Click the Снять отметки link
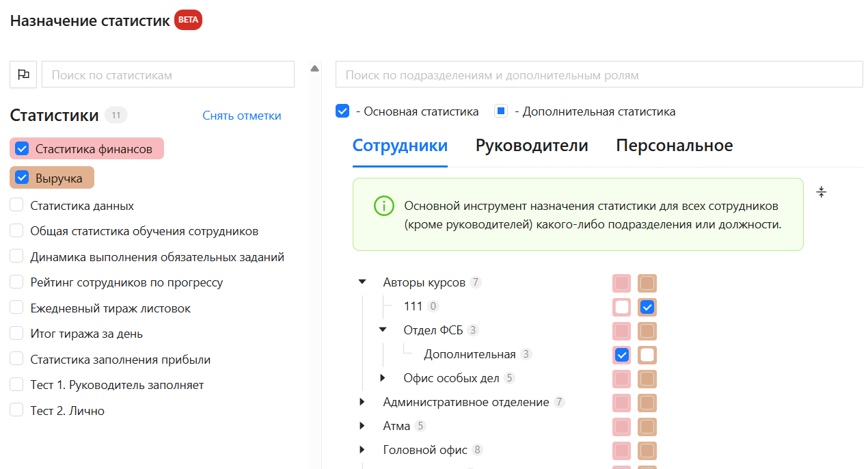This screenshot has height=469, width=868. point(241,116)
